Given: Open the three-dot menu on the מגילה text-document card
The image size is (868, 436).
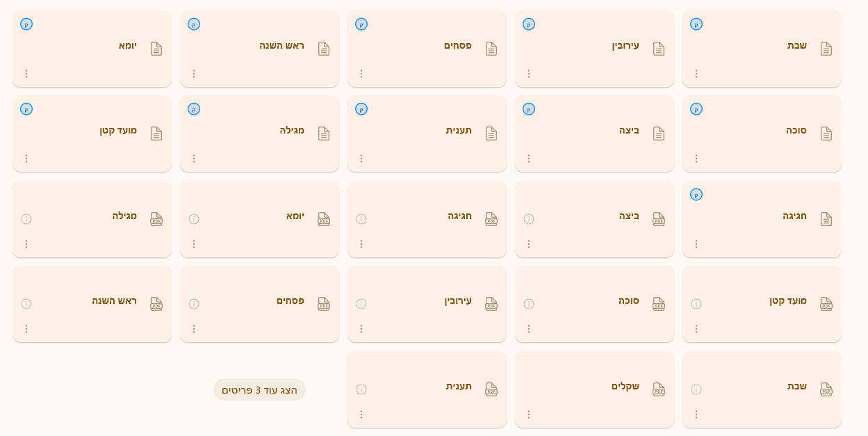Looking at the screenshot, I should (x=194, y=159).
